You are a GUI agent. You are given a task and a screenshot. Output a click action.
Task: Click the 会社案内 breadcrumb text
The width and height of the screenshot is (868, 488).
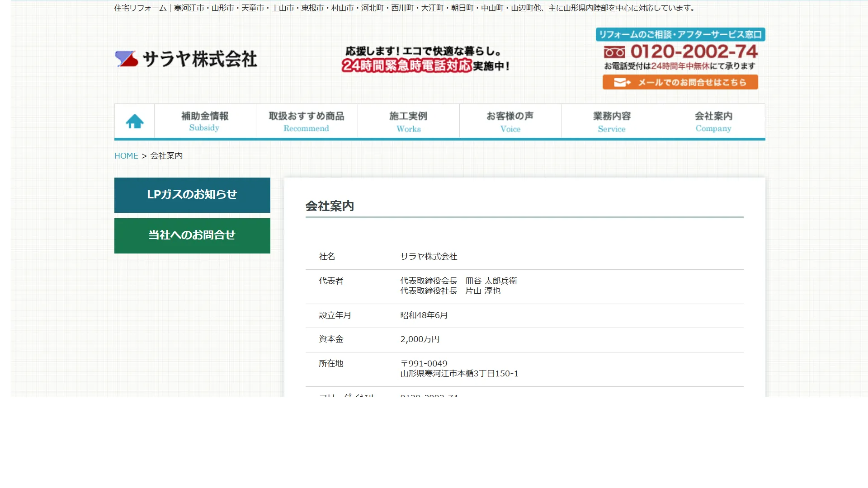tap(166, 156)
